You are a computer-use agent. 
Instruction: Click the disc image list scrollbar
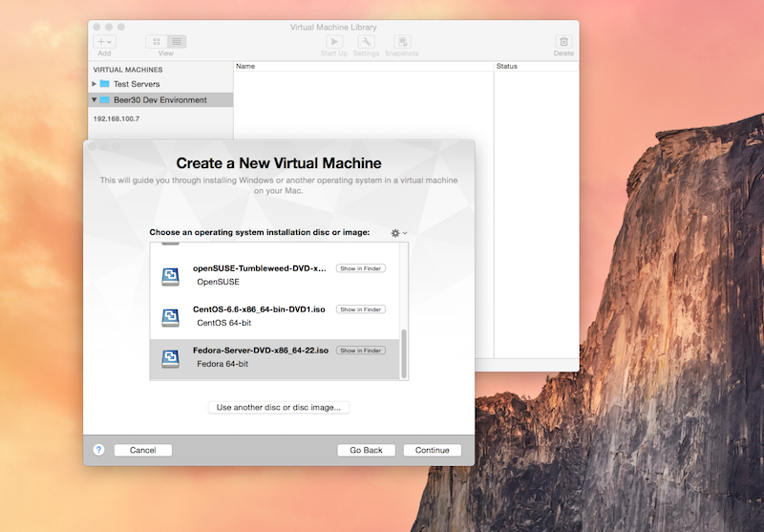tap(403, 353)
